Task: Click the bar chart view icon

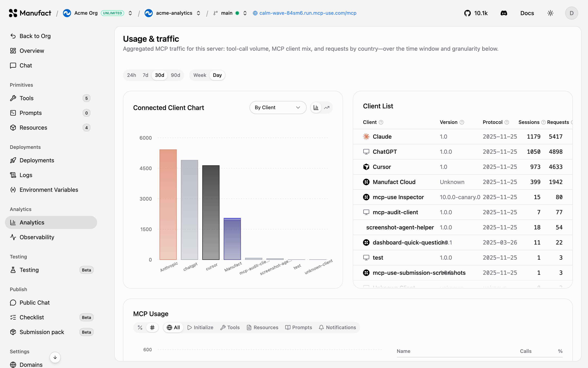Action: pos(316,108)
